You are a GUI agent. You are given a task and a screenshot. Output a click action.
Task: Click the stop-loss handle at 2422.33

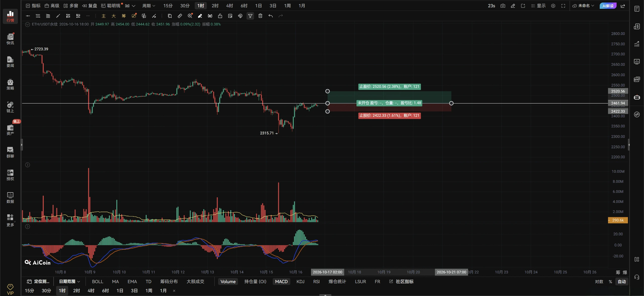327,111
